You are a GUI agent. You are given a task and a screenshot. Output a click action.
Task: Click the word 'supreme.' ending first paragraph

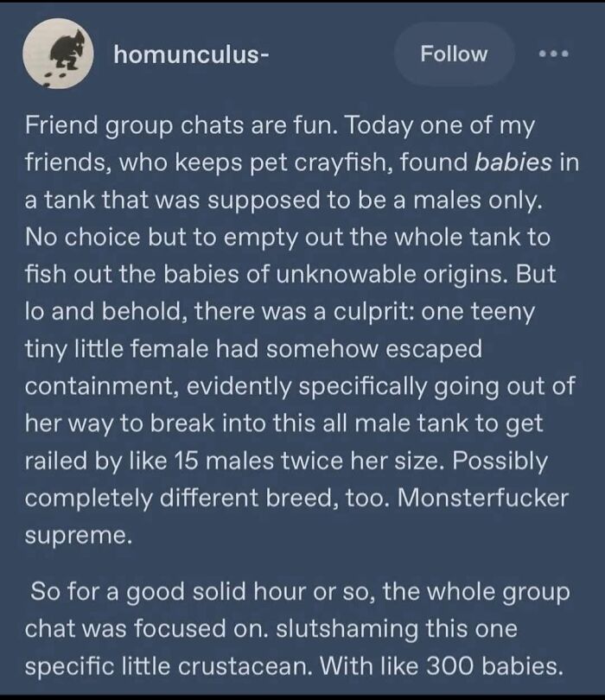tap(79, 536)
